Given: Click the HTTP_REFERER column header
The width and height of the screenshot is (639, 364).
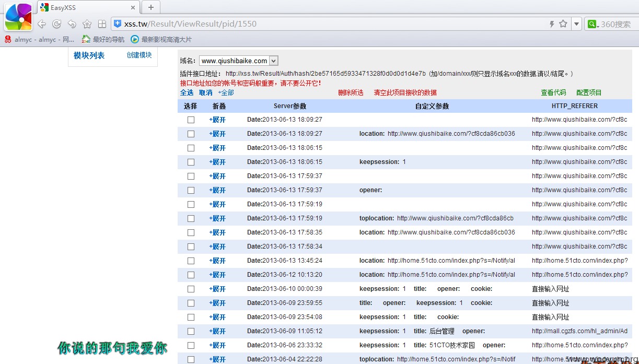Looking at the screenshot, I should tap(575, 106).
